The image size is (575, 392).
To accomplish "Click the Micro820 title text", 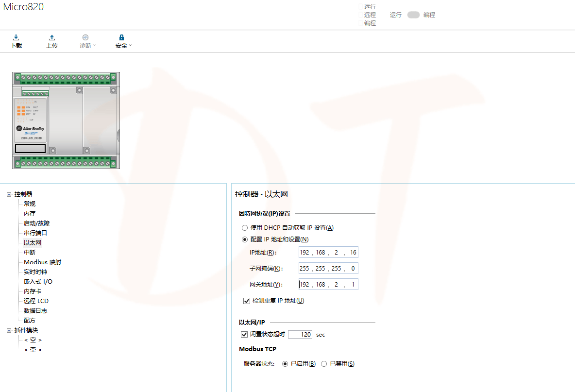I will 23,7.
